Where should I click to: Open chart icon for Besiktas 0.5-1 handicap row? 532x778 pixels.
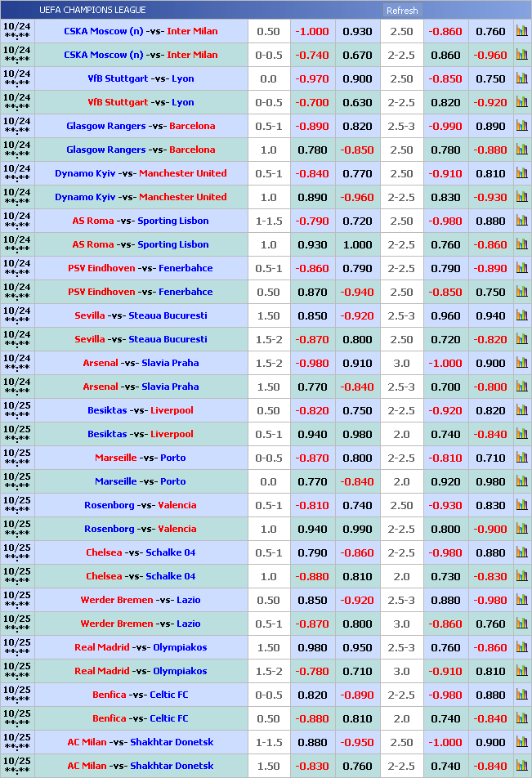521,434
